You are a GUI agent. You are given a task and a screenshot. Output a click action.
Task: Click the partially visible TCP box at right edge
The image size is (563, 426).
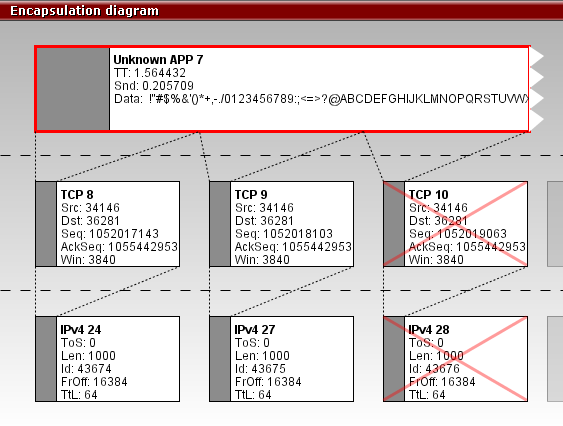pyautogui.click(x=555, y=224)
